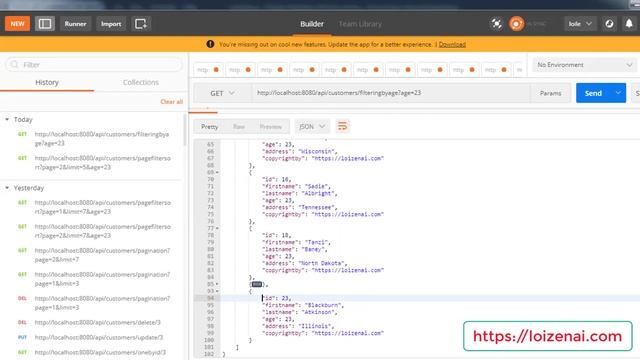This screenshot has height=360, width=640.
Task: Click the Download link in the update banner
Action: tap(452, 44)
